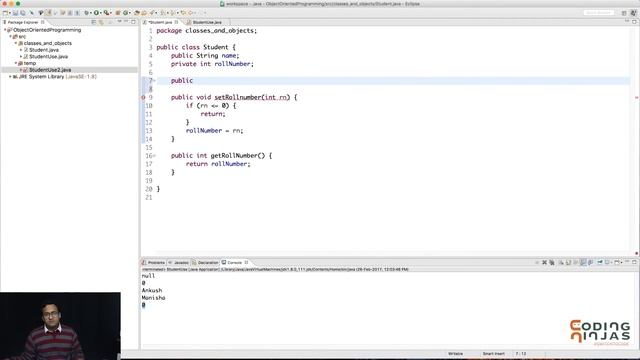Open the dropdown arrow beside the Debug icon

[91, 13]
